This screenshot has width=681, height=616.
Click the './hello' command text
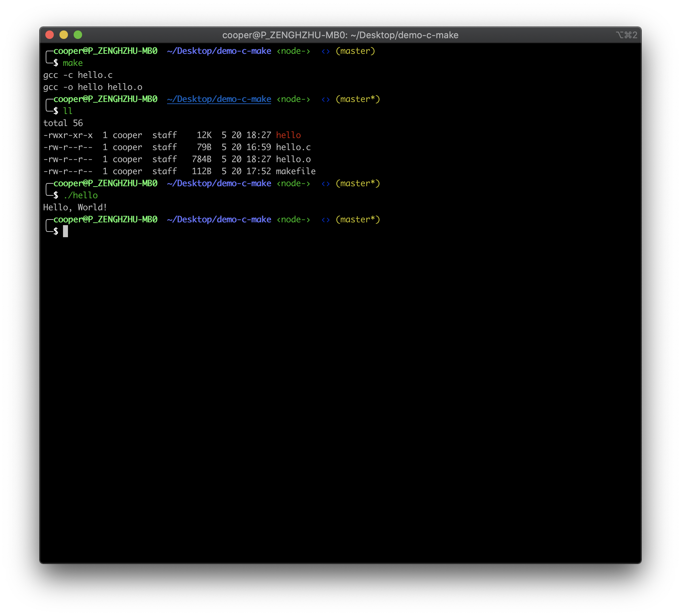[x=80, y=195]
